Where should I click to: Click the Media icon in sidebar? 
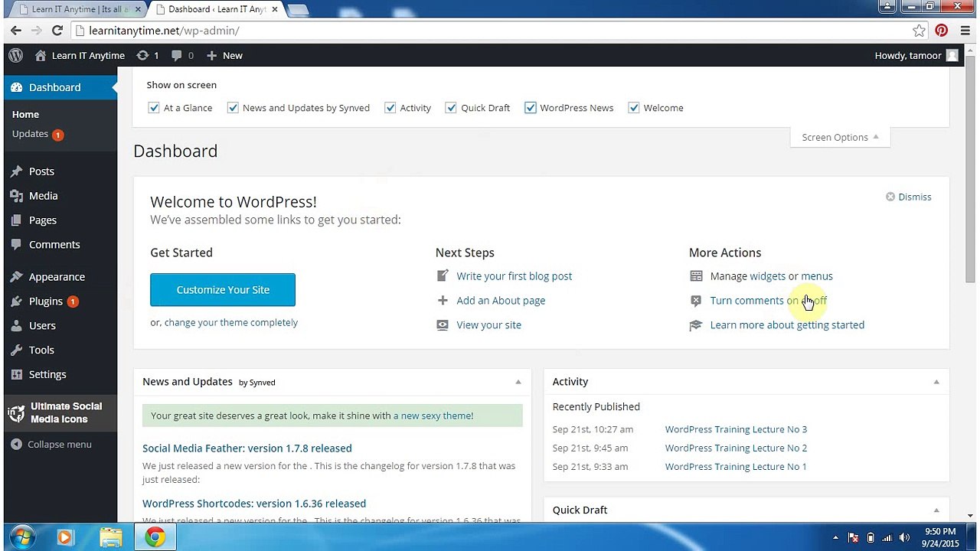(x=16, y=196)
